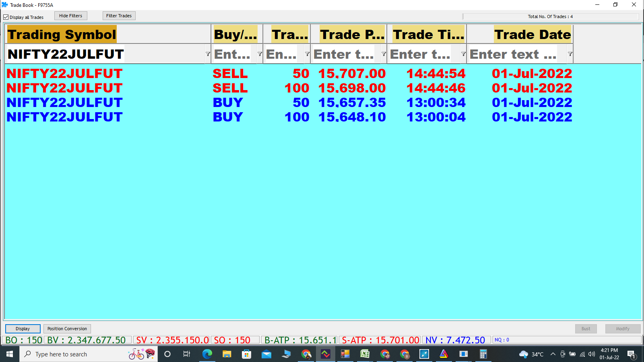This screenshot has height=362, width=644.
Task: Click the S-ATP : 15,701.00 status value
Action: [381, 340]
